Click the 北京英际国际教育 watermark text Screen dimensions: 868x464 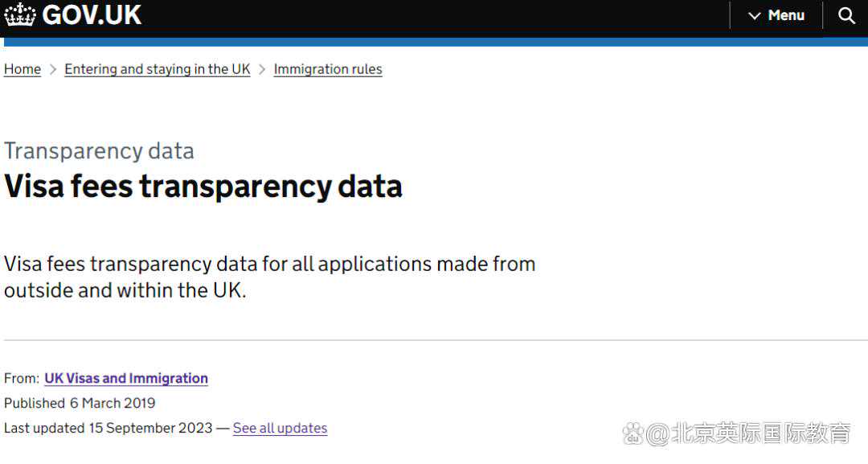pos(759,433)
